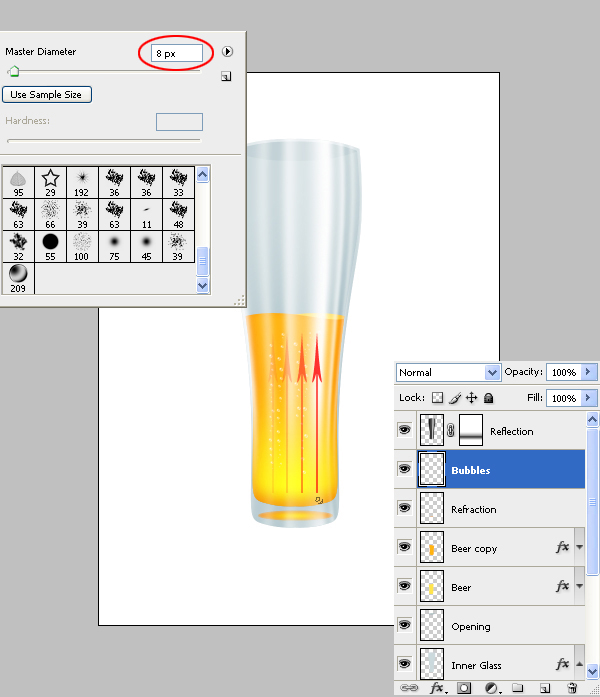The image size is (600, 697).
Task: Toggle visibility of Refraction layer
Action: (405, 509)
